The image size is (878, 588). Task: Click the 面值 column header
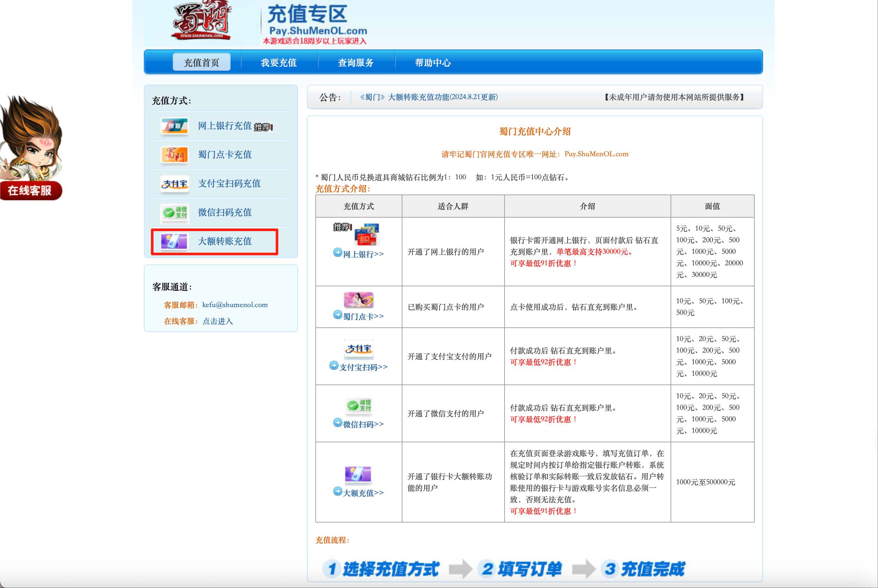pyautogui.click(x=712, y=206)
